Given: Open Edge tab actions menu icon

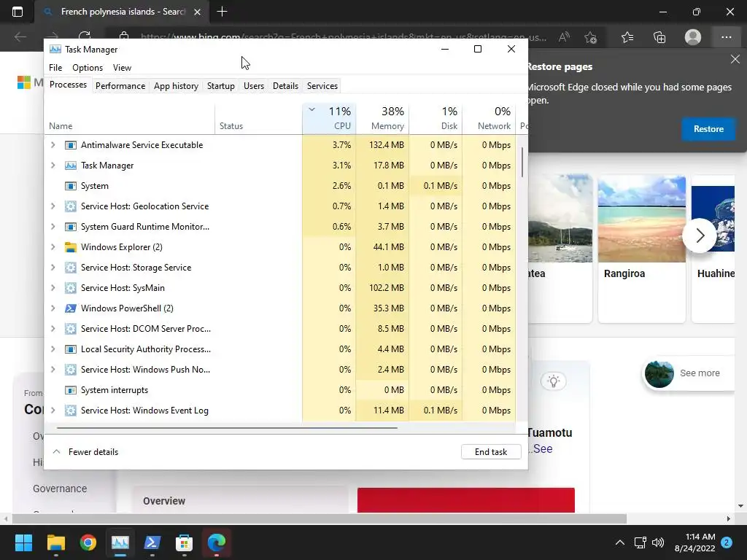Looking at the screenshot, I should pyautogui.click(x=18, y=12).
